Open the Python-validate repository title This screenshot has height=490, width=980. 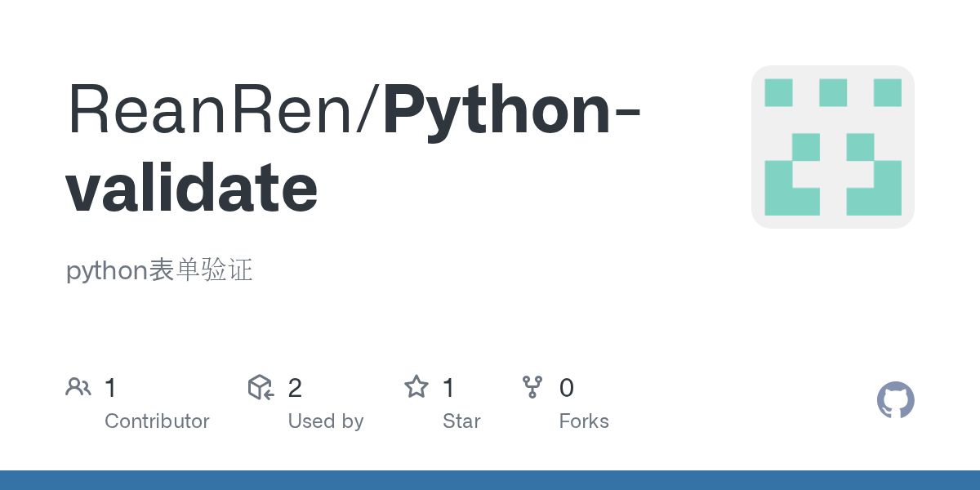(x=498, y=110)
